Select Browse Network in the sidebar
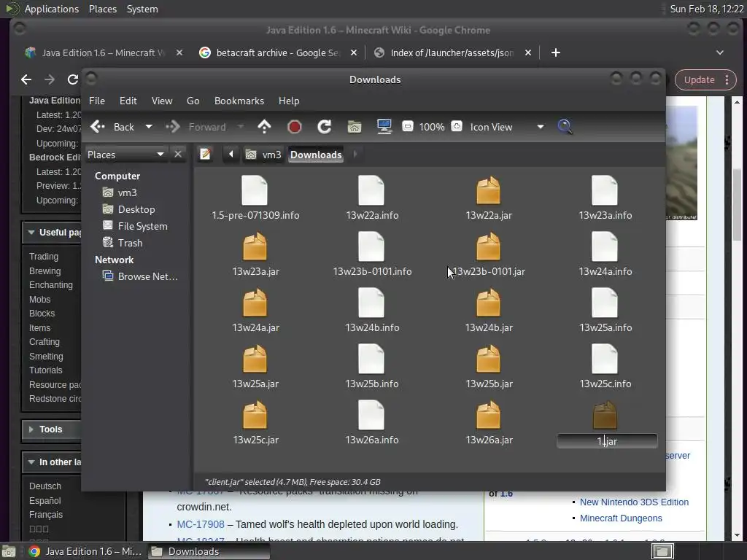 tap(140, 276)
